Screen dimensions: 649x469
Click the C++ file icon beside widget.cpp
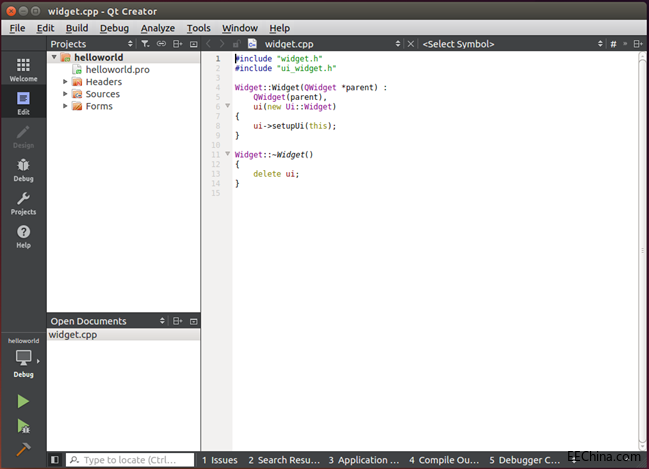point(252,44)
